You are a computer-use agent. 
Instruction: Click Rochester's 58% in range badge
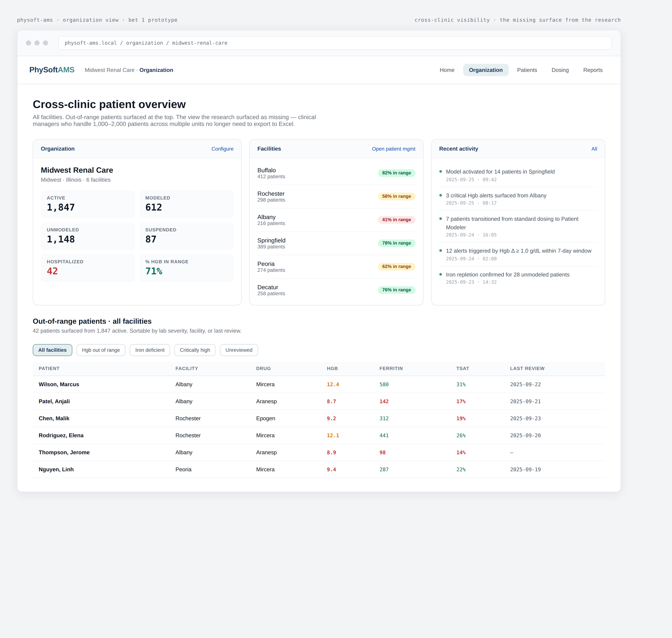click(396, 196)
